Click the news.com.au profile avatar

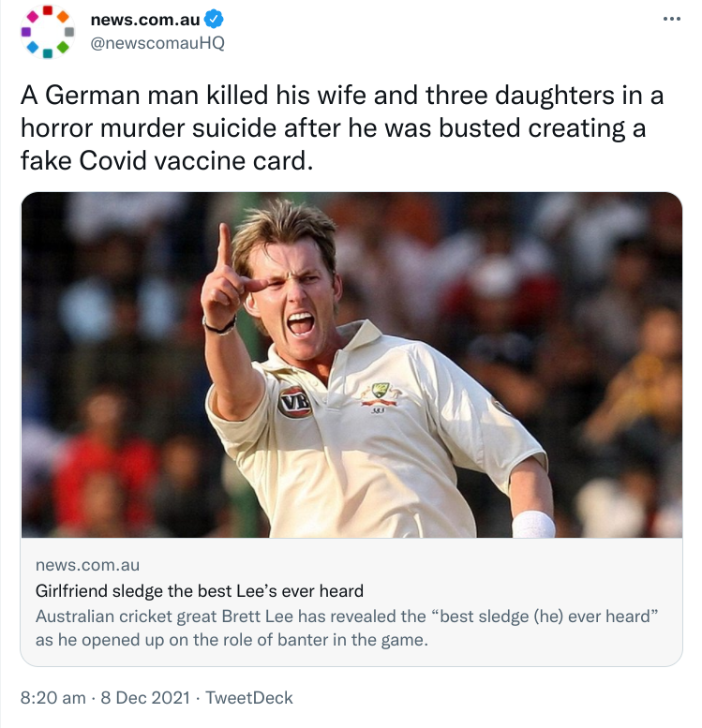[x=47, y=32]
